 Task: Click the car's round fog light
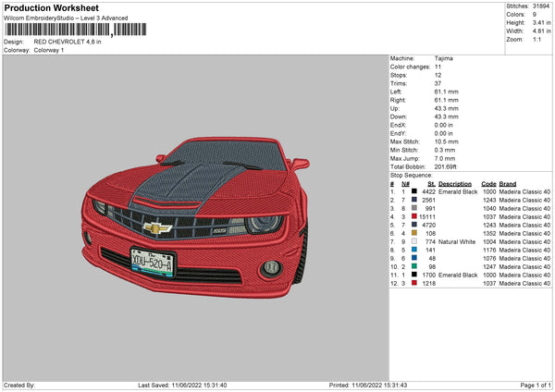click(x=271, y=267)
